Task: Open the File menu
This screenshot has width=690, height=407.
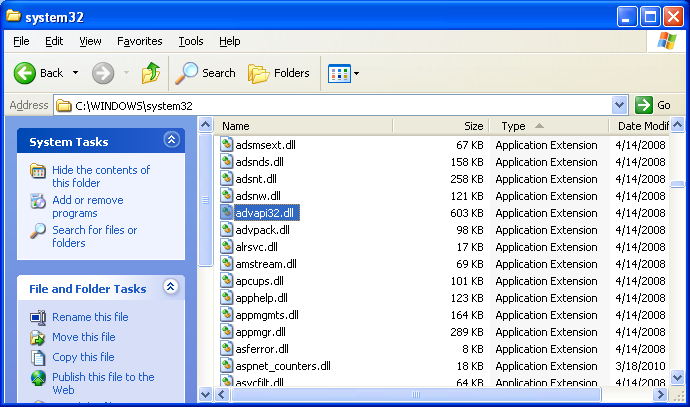Action: (x=21, y=41)
